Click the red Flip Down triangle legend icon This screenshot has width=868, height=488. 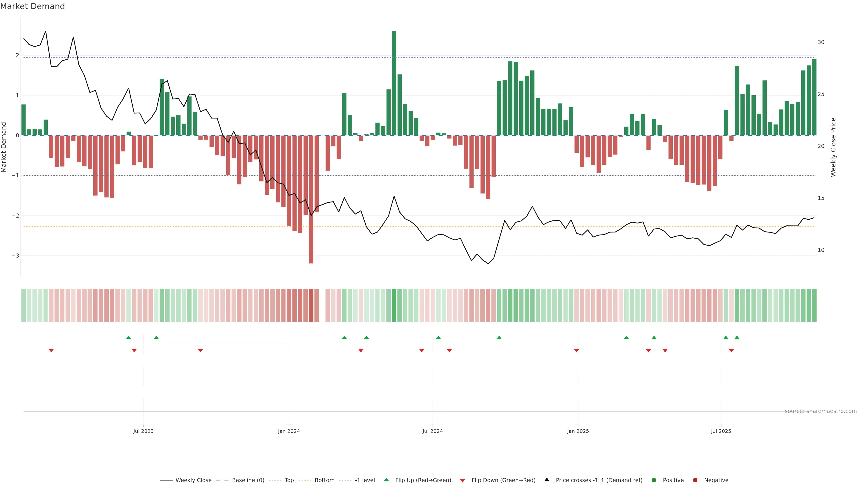click(x=463, y=480)
